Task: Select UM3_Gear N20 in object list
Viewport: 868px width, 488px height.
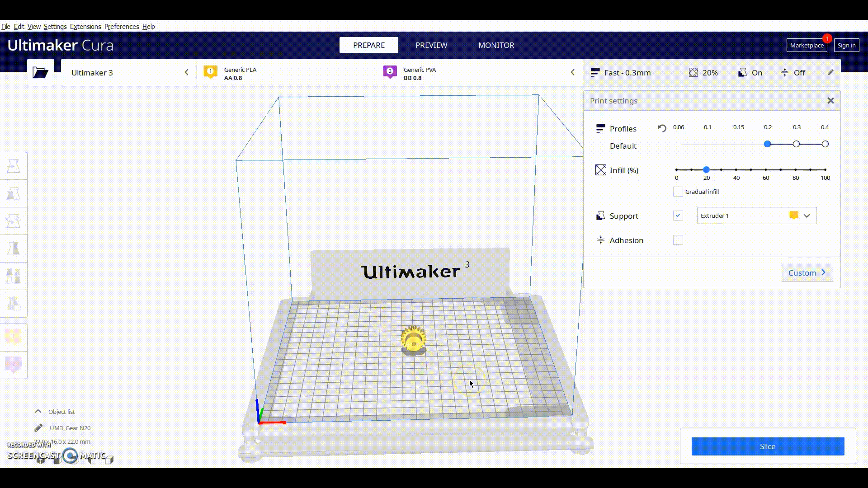Action: (x=70, y=427)
